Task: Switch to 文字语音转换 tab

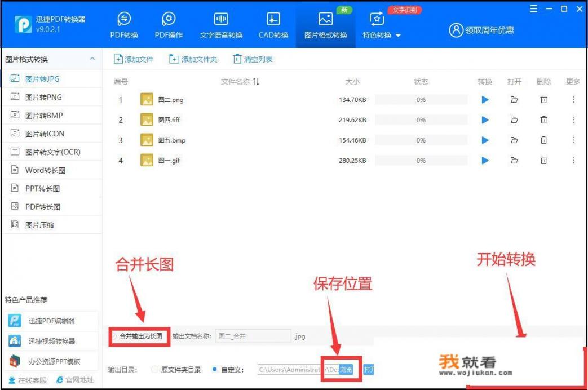Action: (x=221, y=25)
